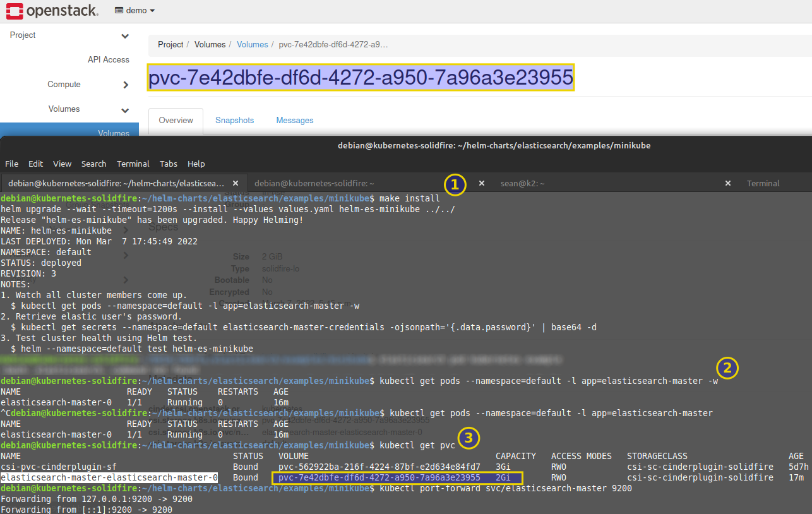
Task: Click the 'STATUS: deployed' line
Action: pos(41,263)
